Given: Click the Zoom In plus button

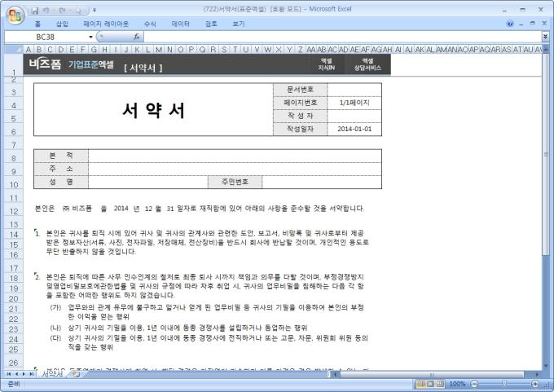Looking at the screenshot, I should pyautogui.click(x=535, y=384).
